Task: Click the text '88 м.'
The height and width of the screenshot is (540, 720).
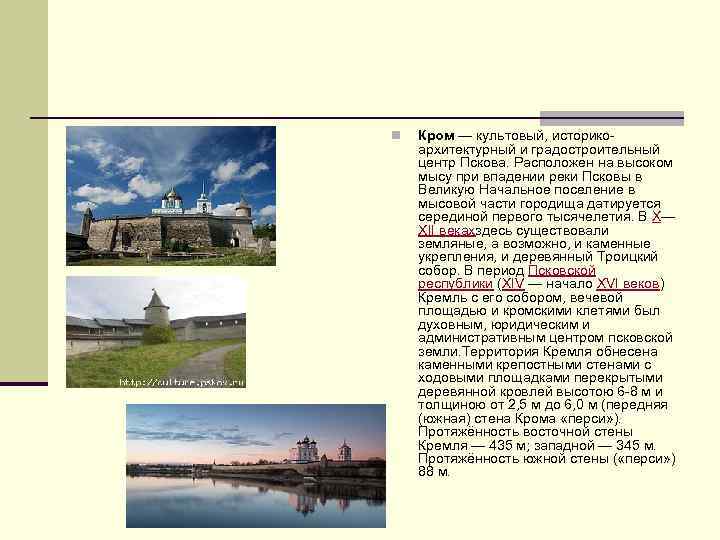Action: click(434, 472)
